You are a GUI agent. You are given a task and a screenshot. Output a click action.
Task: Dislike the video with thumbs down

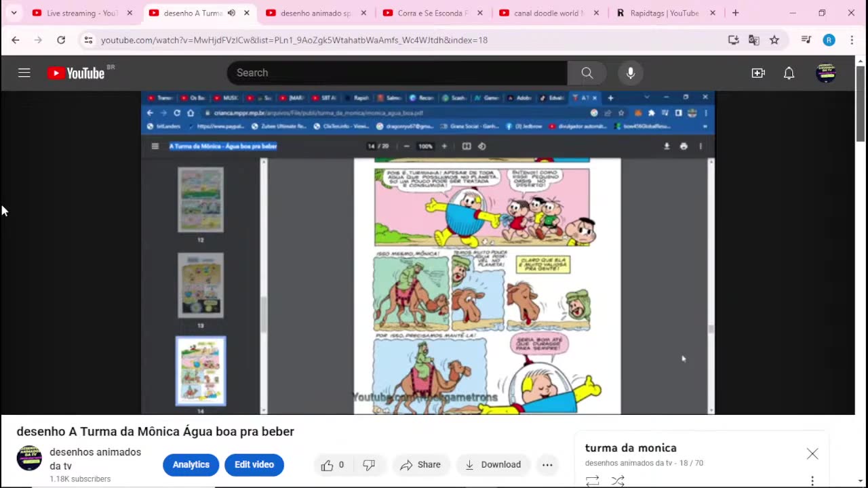coord(369,465)
